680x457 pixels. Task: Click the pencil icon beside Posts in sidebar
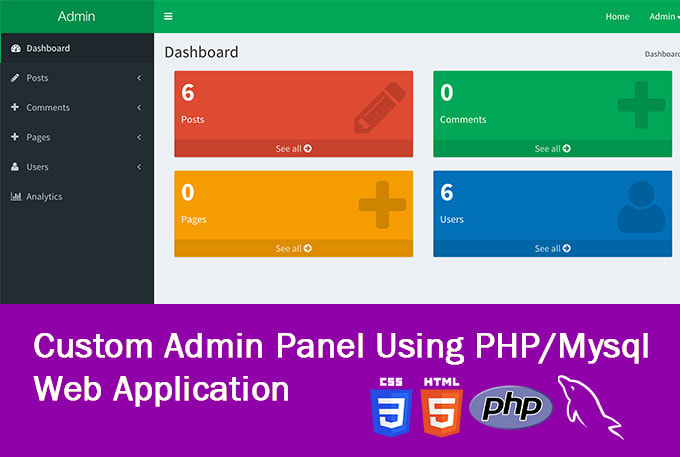(15, 78)
